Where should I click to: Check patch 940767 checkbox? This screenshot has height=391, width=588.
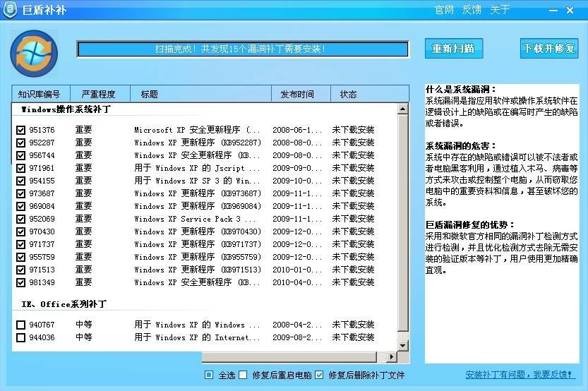point(20,325)
